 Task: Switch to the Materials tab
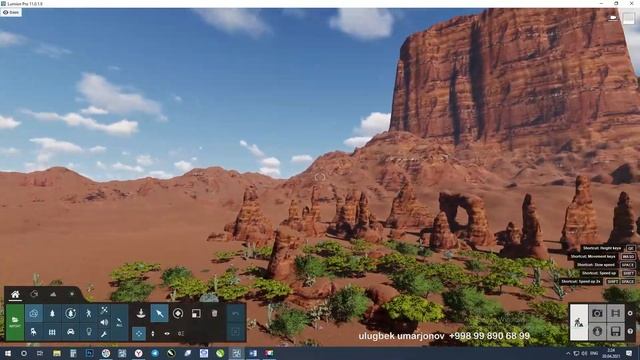pos(34,294)
